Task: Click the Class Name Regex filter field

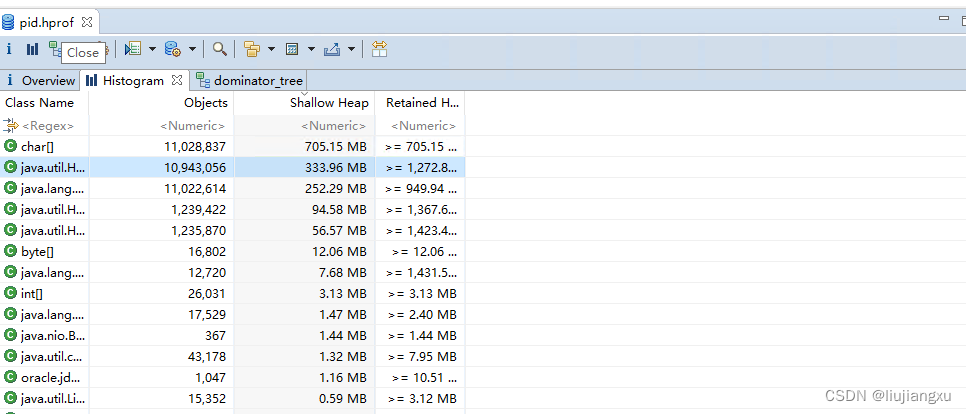Action: pos(48,126)
